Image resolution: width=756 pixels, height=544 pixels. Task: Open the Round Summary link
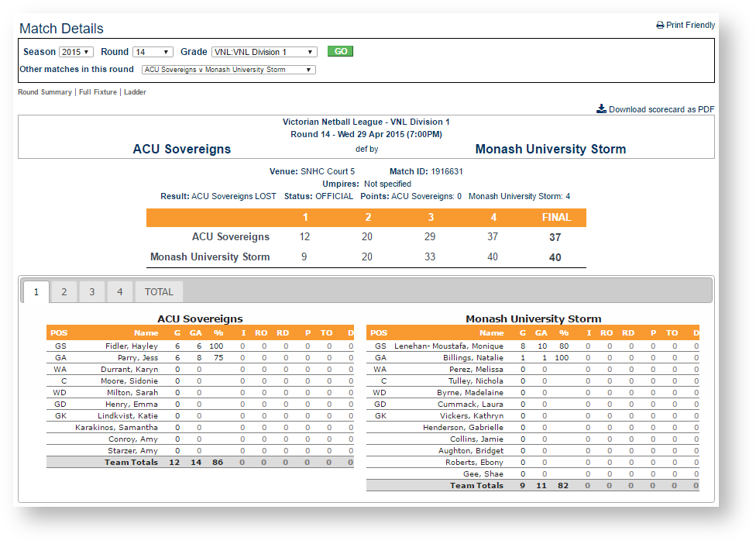(45, 92)
